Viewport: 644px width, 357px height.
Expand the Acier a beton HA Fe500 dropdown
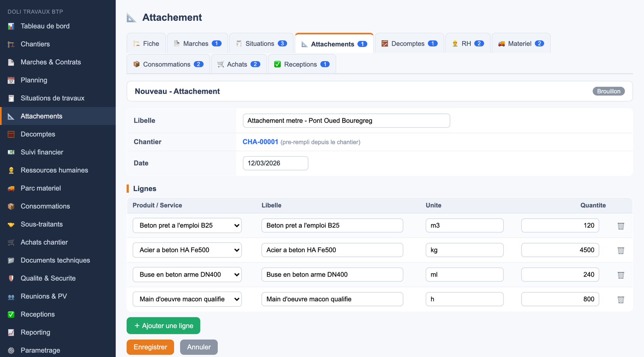(187, 250)
